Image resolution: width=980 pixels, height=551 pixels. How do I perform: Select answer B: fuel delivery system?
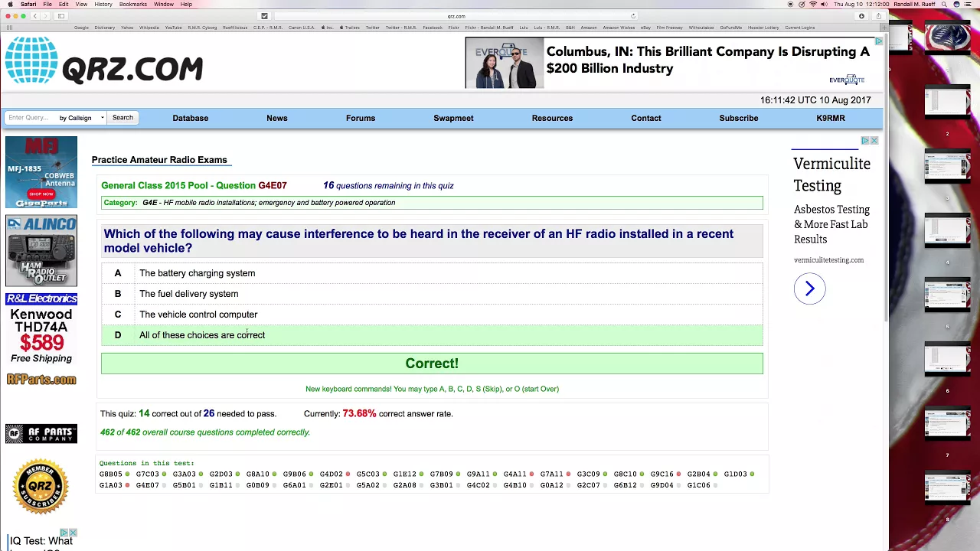pos(432,294)
